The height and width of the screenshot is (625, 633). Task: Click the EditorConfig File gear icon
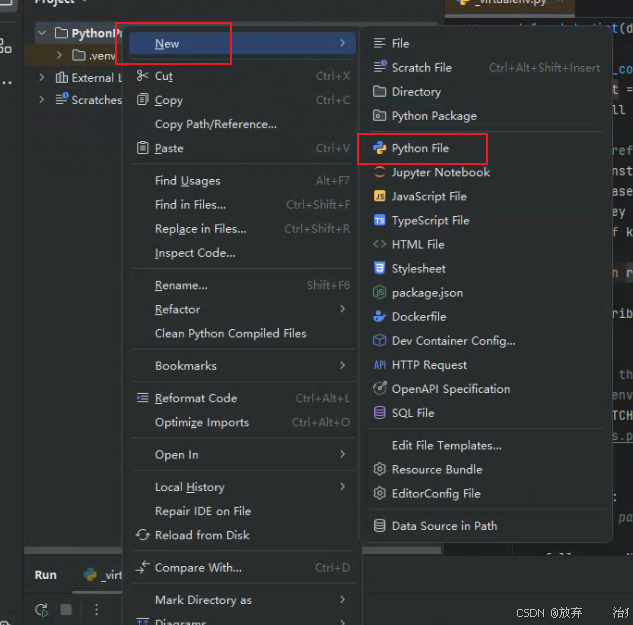click(x=379, y=493)
